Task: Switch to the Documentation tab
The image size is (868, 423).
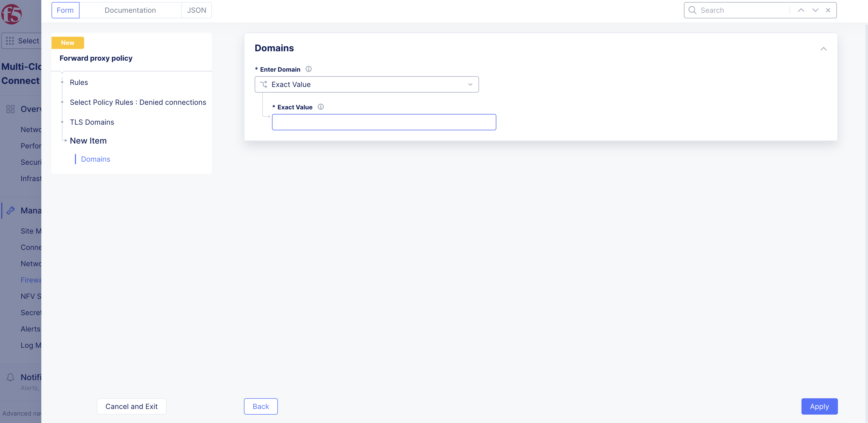Action: click(130, 10)
